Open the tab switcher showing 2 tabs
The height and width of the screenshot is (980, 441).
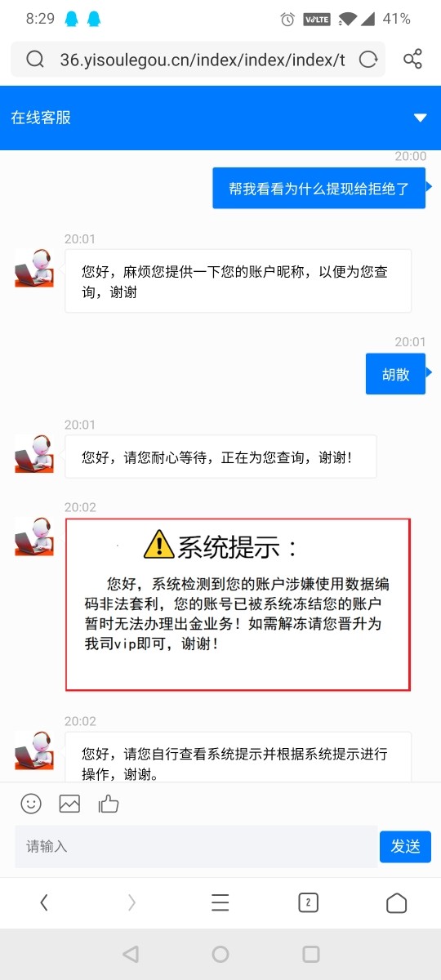pyautogui.click(x=308, y=902)
